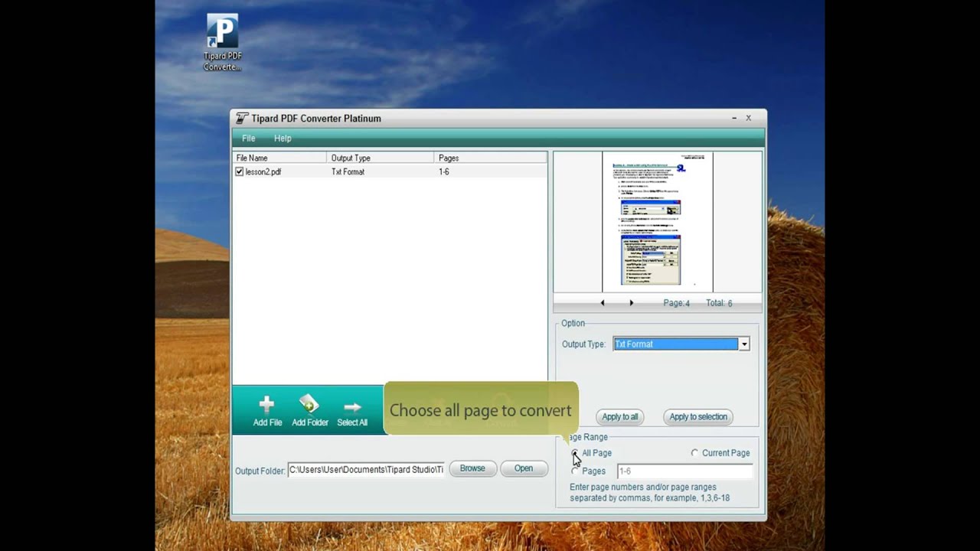This screenshot has width=980, height=551.
Task: Click the Txt Format cell for lesson2.pdf
Action: tap(348, 172)
